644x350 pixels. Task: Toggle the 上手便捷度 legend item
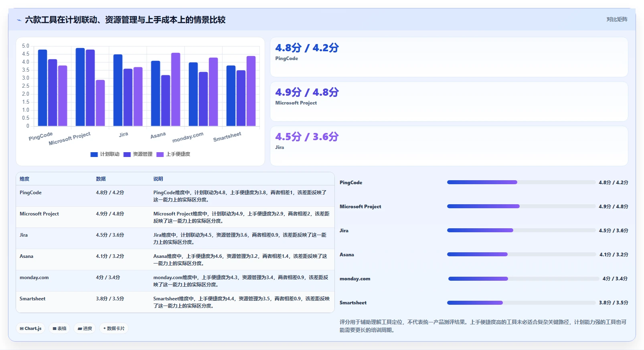173,154
